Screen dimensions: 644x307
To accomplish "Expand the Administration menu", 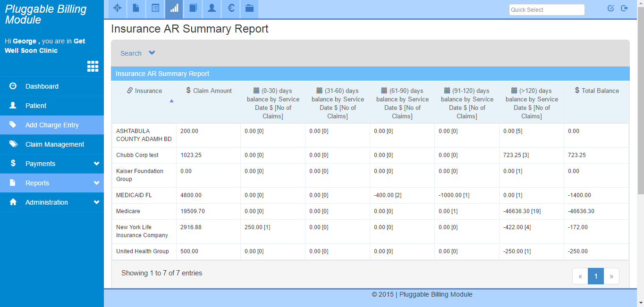I will pos(52,202).
